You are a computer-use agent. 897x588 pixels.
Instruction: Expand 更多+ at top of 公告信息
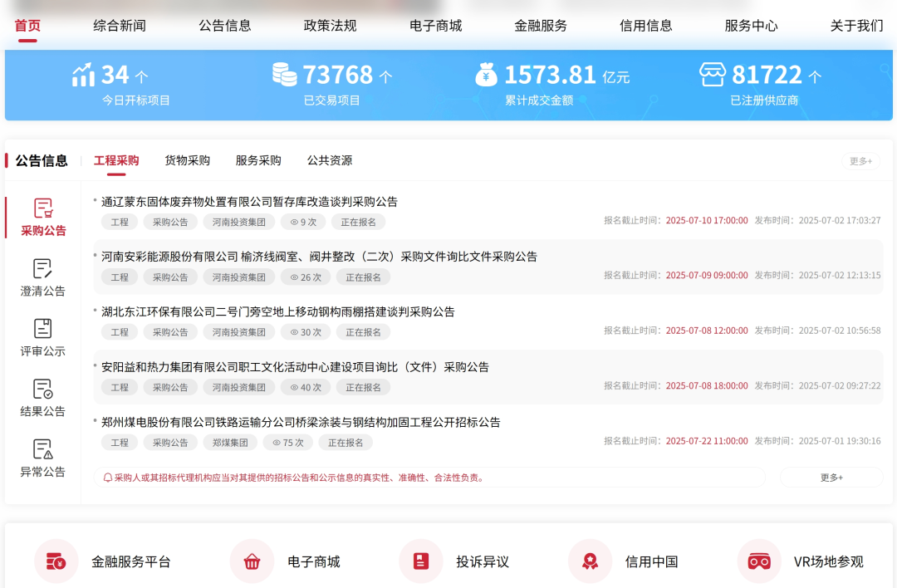pos(860,161)
